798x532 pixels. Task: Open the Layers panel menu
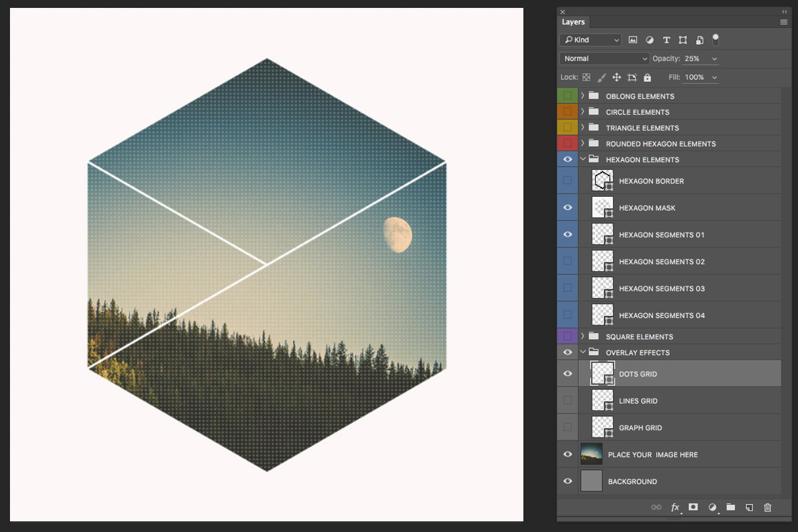pos(783,22)
